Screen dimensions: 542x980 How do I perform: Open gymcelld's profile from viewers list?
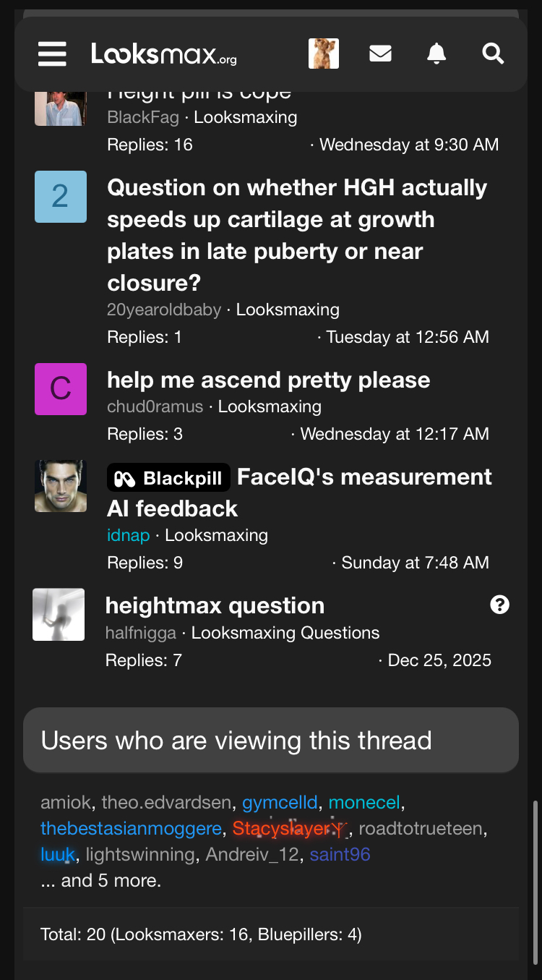pos(279,802)
